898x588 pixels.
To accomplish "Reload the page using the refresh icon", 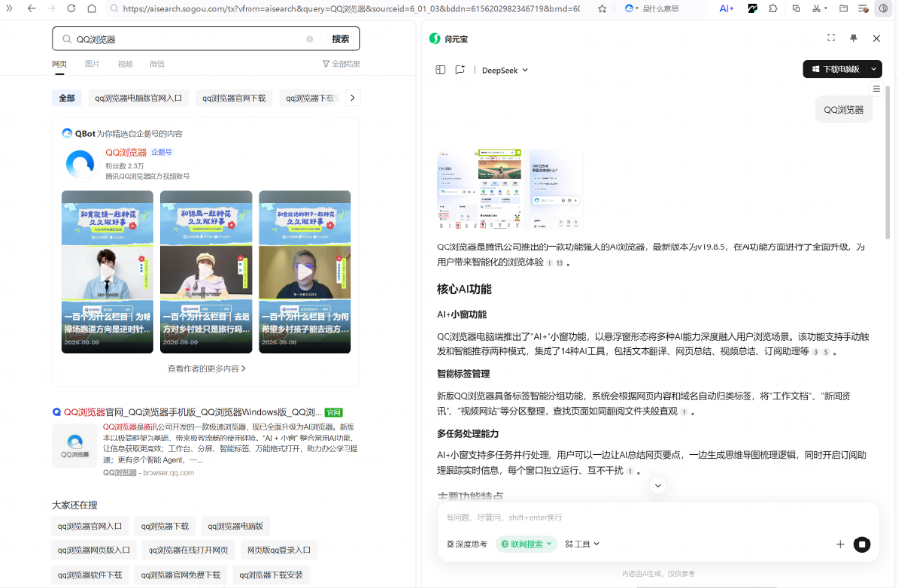I will tap(71, 8).
